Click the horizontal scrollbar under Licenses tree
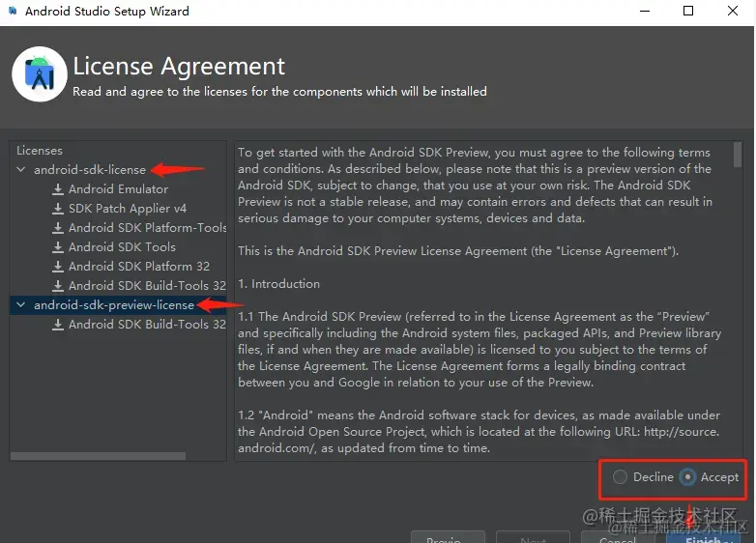This screenshot has height=543, width=756. (98, 456)
